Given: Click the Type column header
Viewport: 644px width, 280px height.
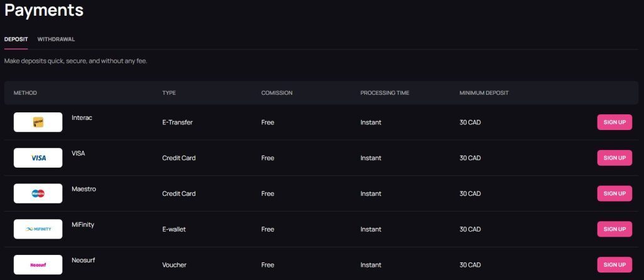Looking at the screenshot, I should 169,93.
